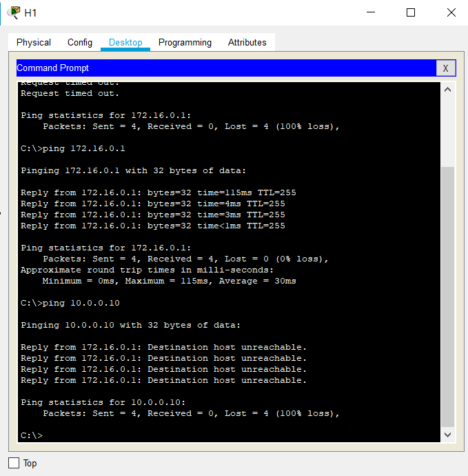468x476 pixels.
Task: Enable the Top checkbox
Action: coord(14,463)
